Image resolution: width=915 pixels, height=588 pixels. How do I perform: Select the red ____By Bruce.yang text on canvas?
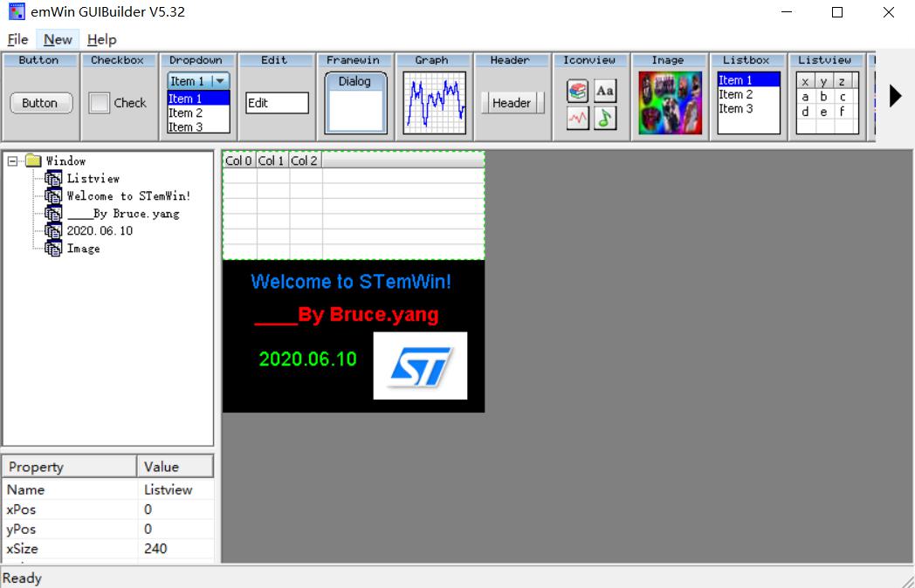coord(347,314)
